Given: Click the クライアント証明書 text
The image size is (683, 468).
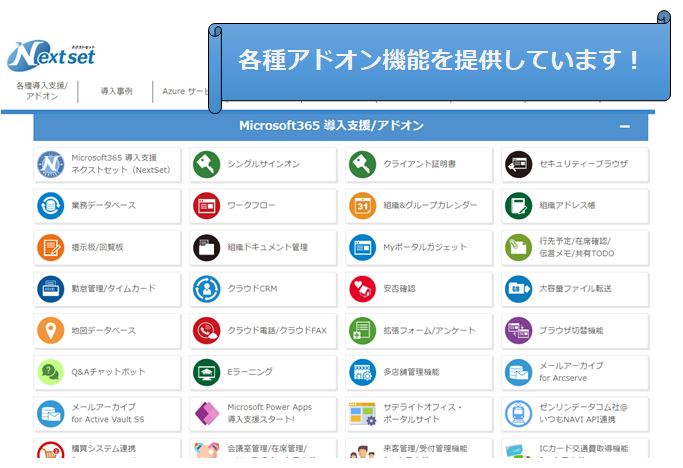Looking at the screenshot, I should [x=419, y=164].
